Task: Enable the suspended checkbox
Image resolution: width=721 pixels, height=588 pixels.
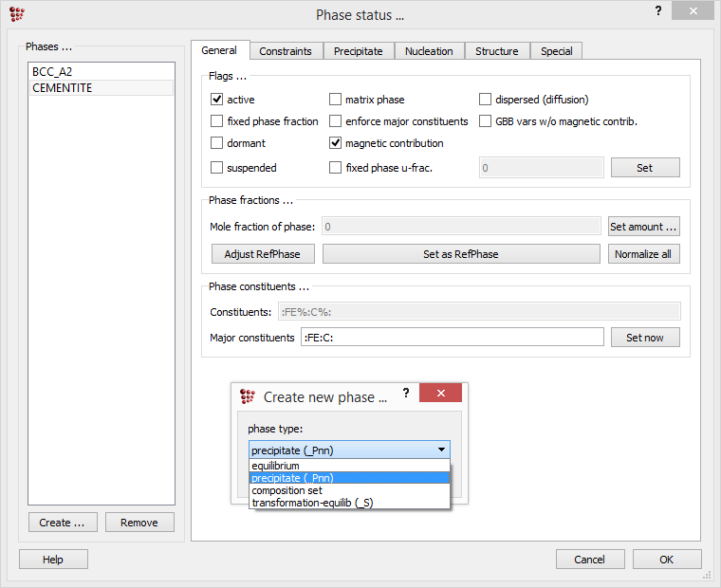Action: pos(217,168)
